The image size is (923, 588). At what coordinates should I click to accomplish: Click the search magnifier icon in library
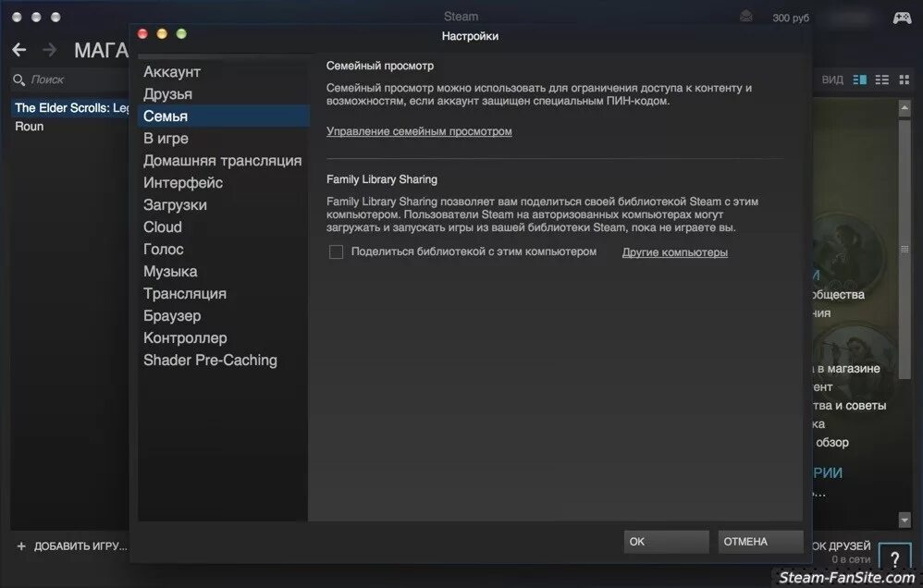(18, 80)
